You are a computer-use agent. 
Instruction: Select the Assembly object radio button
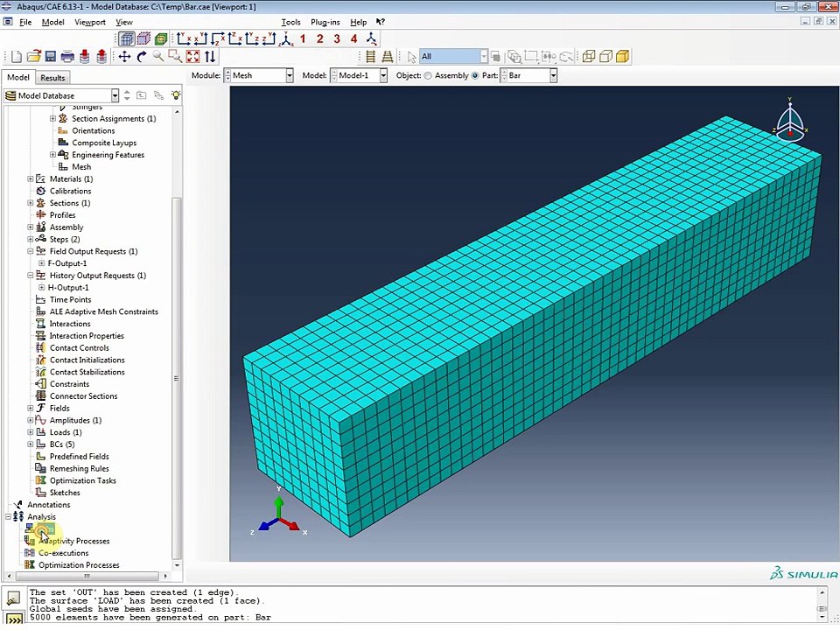[x=428, y=75]
